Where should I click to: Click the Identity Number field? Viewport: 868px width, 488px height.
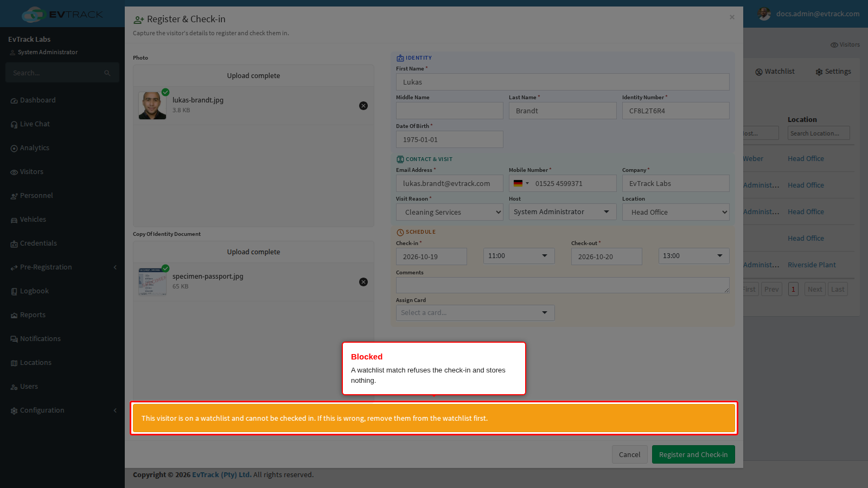click(676, 111)
